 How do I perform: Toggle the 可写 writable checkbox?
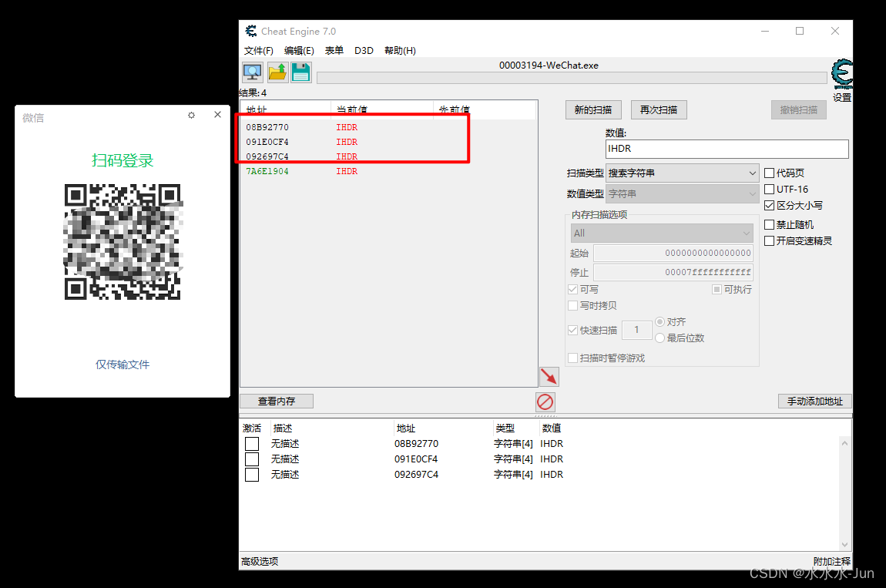pos(573,290)
